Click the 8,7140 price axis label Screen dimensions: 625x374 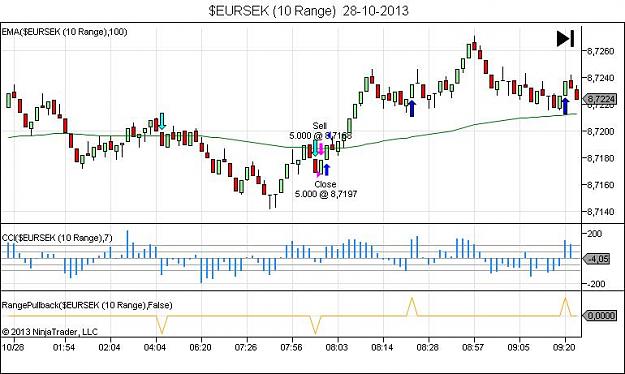[601, 212]
